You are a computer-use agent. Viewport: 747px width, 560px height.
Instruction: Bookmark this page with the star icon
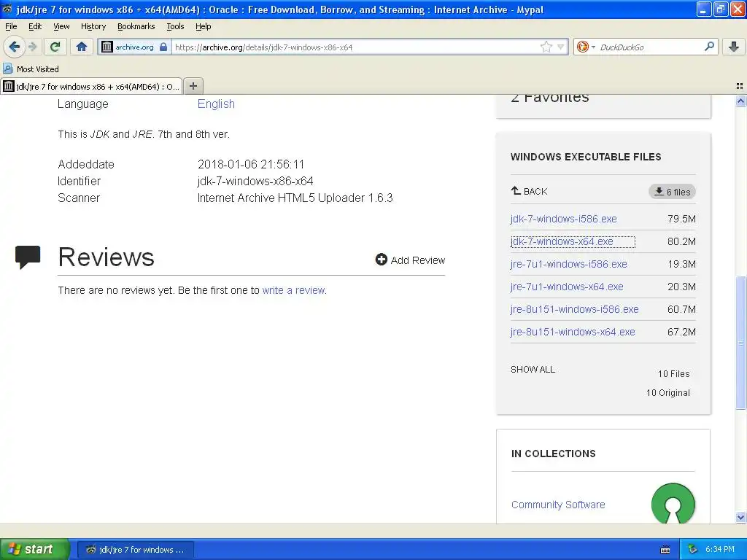click(546, 47)
